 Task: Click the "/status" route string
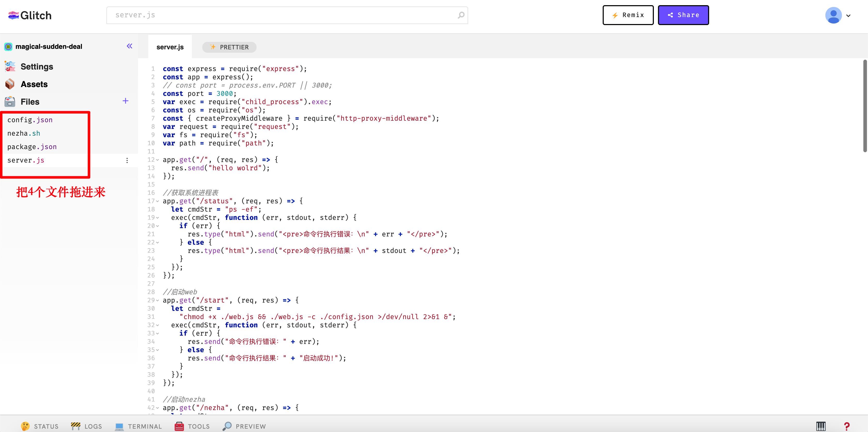[214, 201]
